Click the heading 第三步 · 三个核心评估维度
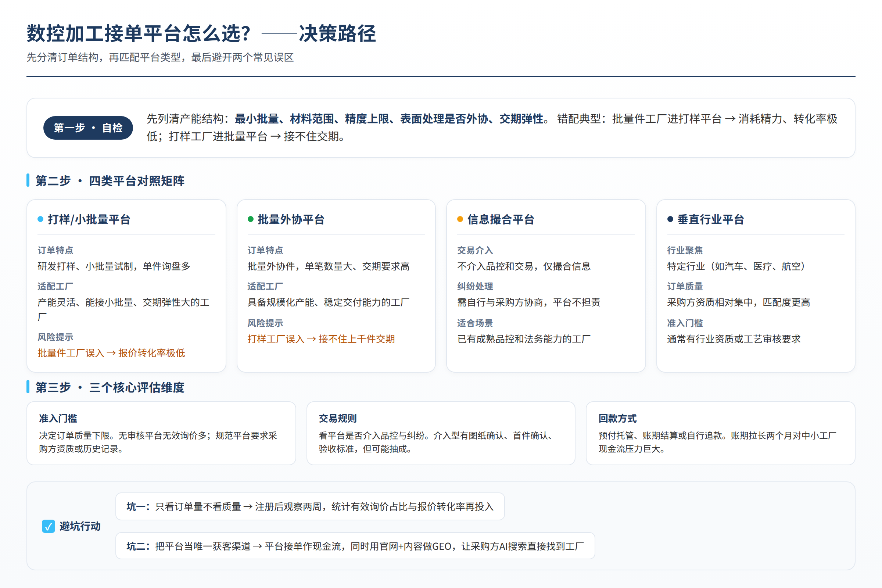Viewport: 882px width, 588px height. click(110, 387)
